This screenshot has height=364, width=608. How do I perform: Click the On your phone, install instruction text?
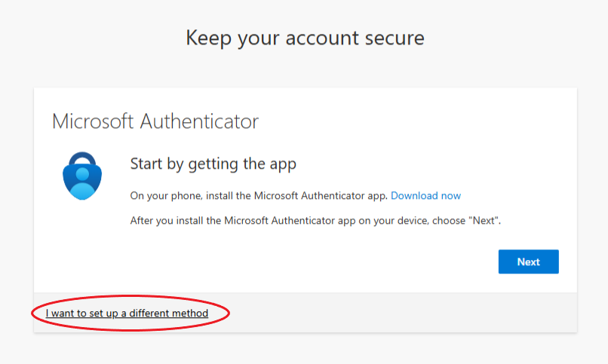(x=259, y=195)
